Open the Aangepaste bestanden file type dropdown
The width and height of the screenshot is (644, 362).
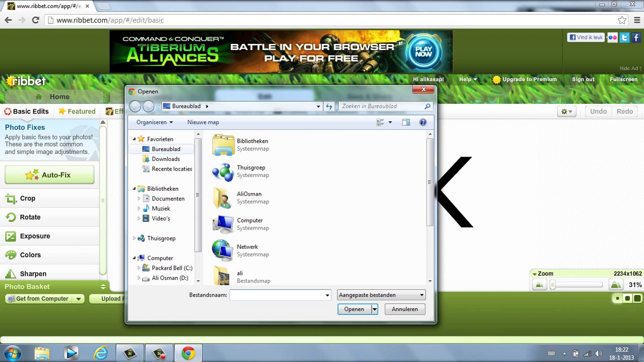point(381,295)
